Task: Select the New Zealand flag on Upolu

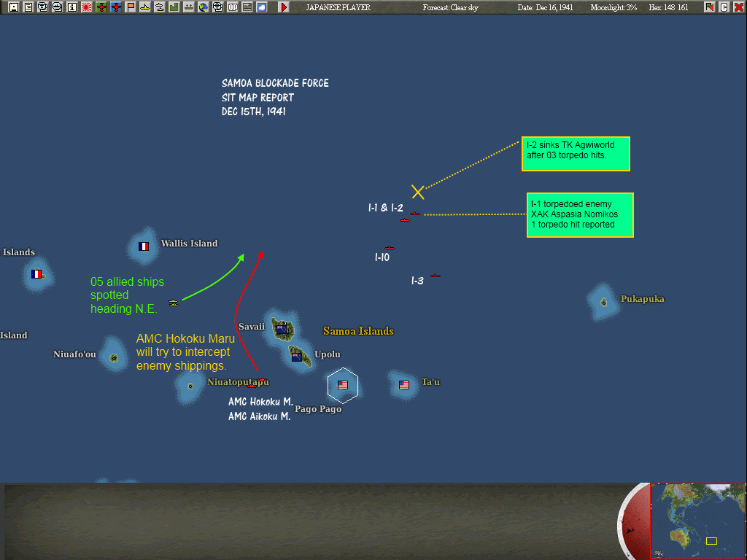Action: 297,357
